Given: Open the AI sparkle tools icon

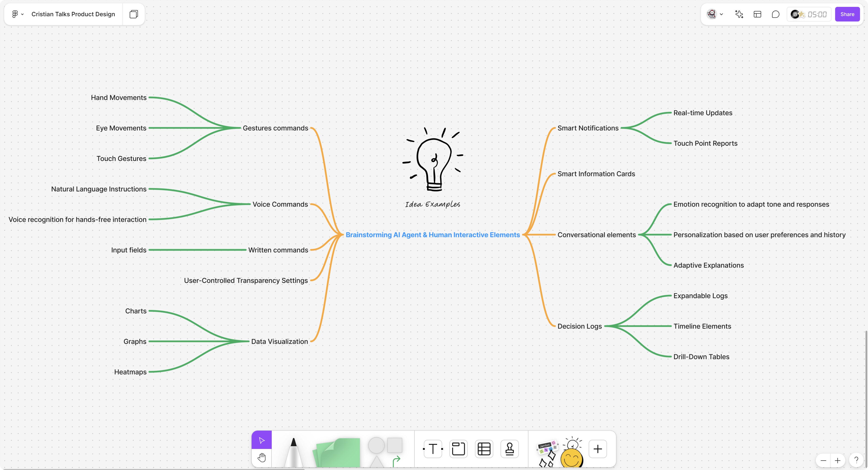Looking at the screenshot, I should point(739,14).
